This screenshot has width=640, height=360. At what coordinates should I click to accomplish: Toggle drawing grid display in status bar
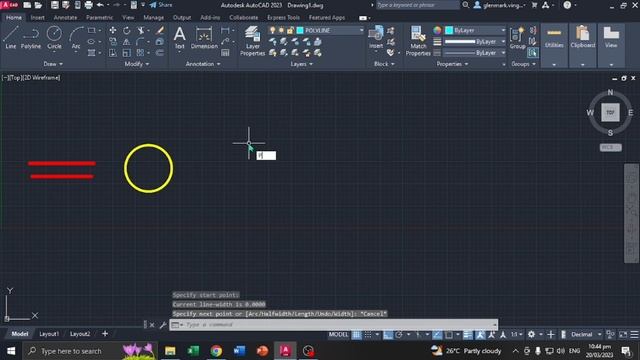pos(356,335)
